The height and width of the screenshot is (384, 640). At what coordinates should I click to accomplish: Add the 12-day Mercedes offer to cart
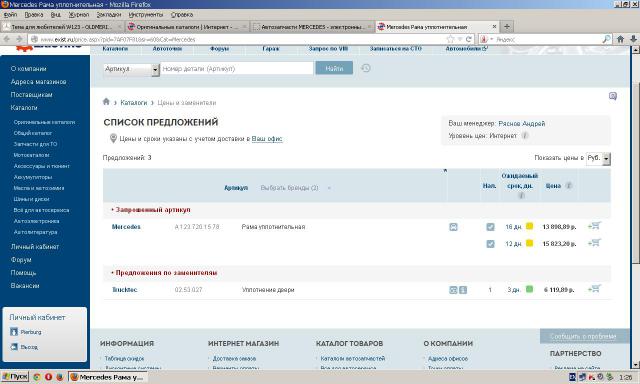pyautogui.click(x=594, y=243)
